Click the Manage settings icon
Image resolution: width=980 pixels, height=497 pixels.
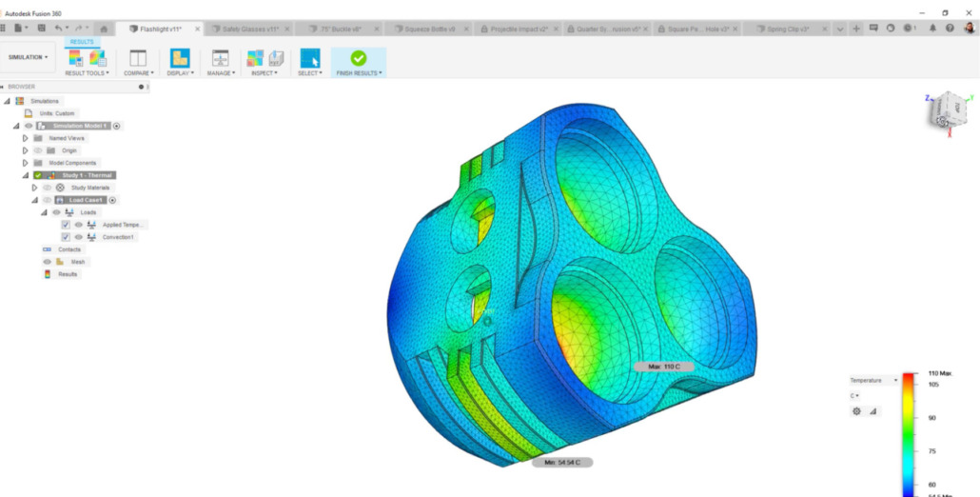point(220,58)
